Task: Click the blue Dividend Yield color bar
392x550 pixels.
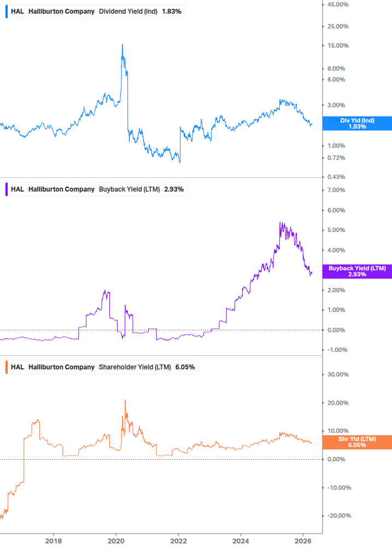Action: [7, 11]
